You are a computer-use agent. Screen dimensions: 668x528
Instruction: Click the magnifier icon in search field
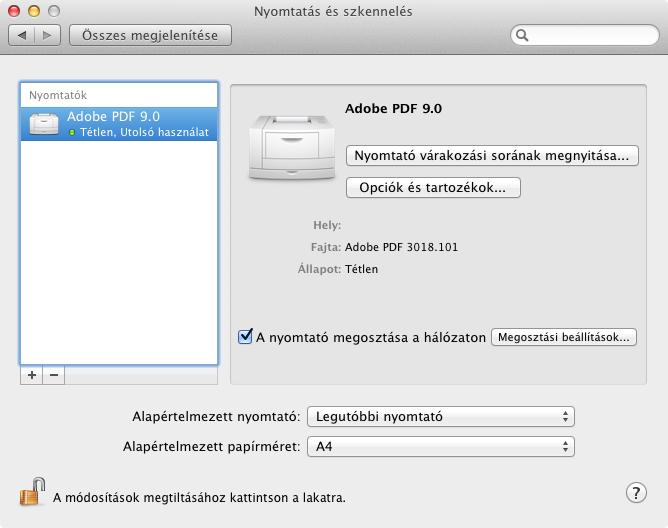522,35
